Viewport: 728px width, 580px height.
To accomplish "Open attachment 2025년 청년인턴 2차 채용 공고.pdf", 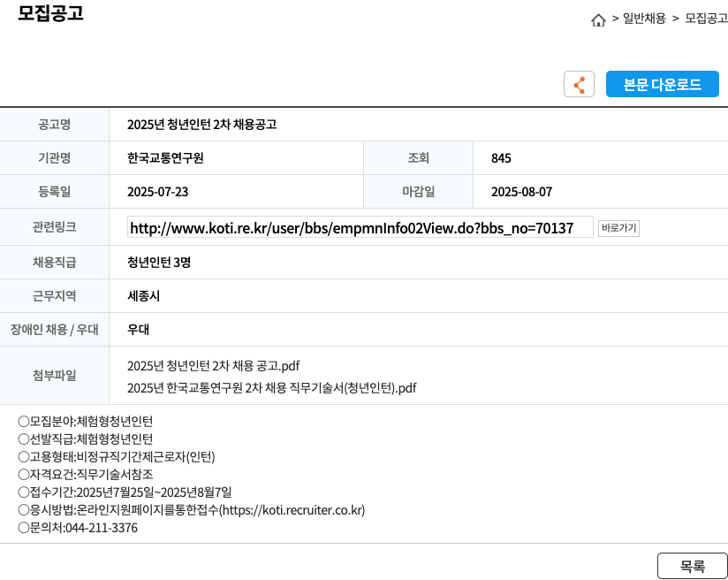I will 214,366.
